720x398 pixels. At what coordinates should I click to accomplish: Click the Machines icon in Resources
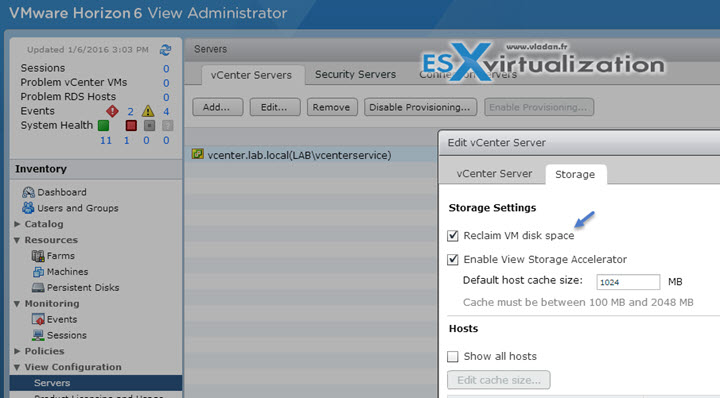[38, 272]
